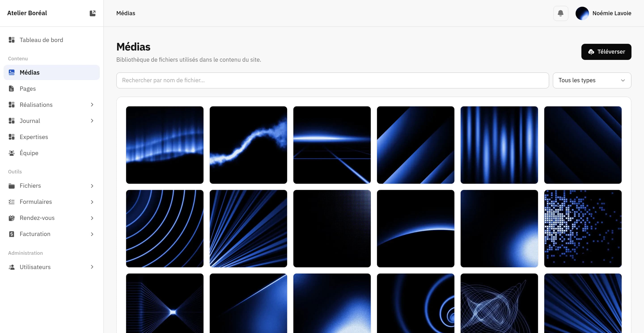The width and height of the screenshot is (644, 333).
Task: Open site in new window icon
Action: click(x=93, y=13)
